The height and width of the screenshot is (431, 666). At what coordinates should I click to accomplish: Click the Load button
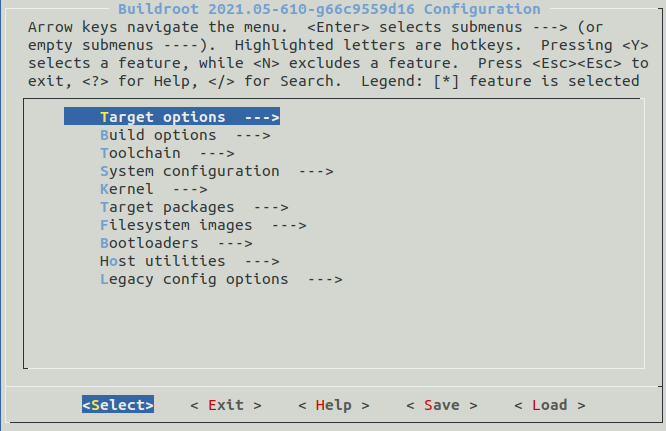click(x=550, y=405)
